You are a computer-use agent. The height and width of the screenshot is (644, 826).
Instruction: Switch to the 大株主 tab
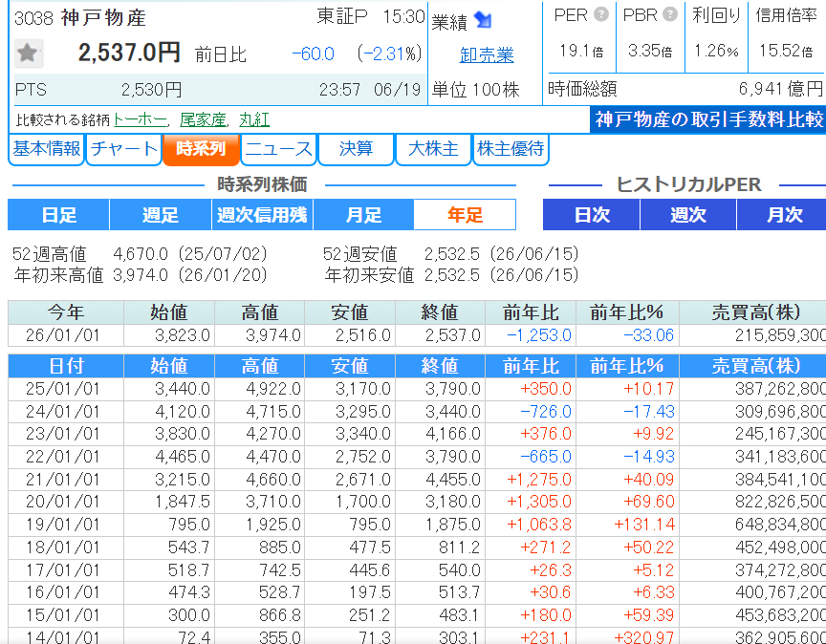click(433, 149)
